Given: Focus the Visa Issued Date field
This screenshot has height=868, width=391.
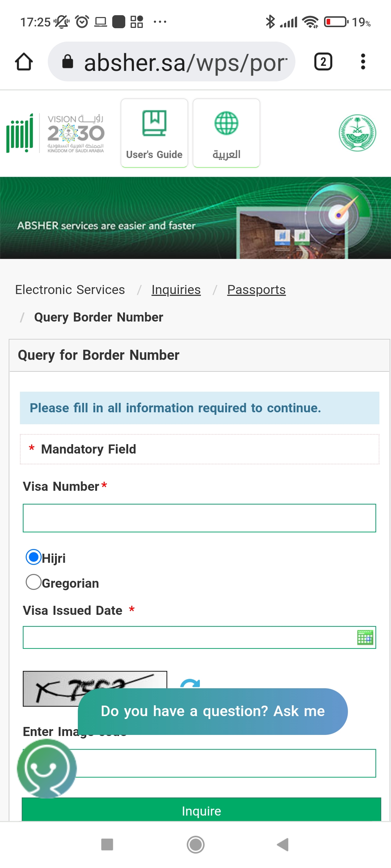Looking at the screenshot, I should click(x=188, y=637).
